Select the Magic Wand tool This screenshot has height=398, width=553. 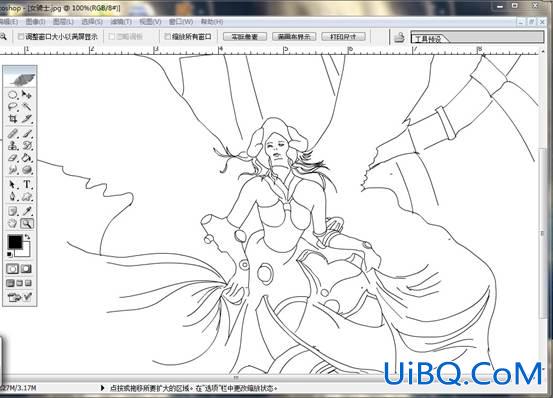(26, 106)
